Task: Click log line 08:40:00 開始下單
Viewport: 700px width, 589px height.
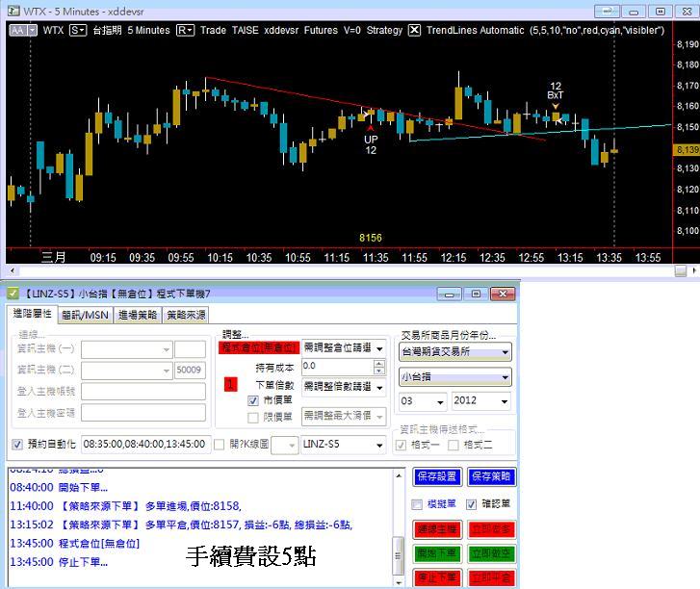Action: [59, 487]
